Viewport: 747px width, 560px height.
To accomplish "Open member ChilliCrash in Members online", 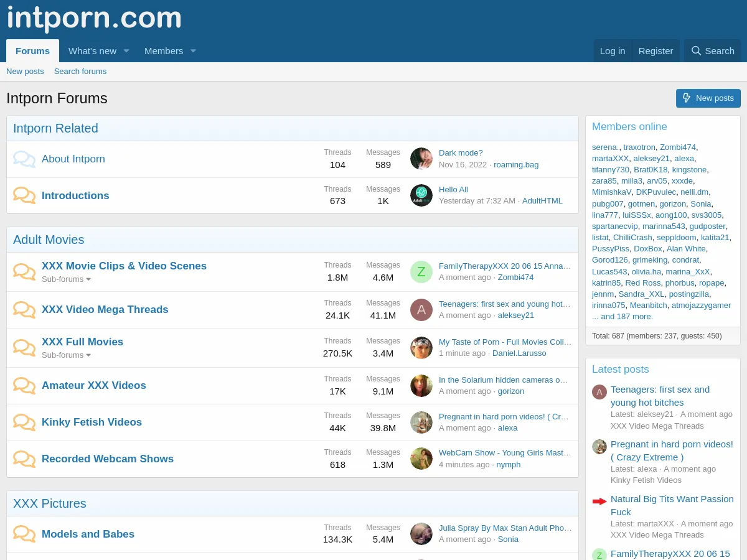I will point(632,238).
